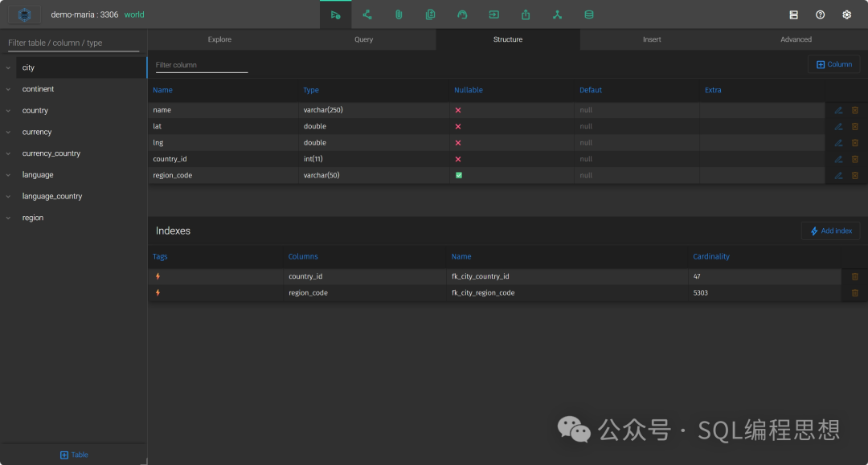Image resolution: width=868 pixels, height=465 pixels.
Task: Expand the language table chevron
Action: (x=8, y=175)
